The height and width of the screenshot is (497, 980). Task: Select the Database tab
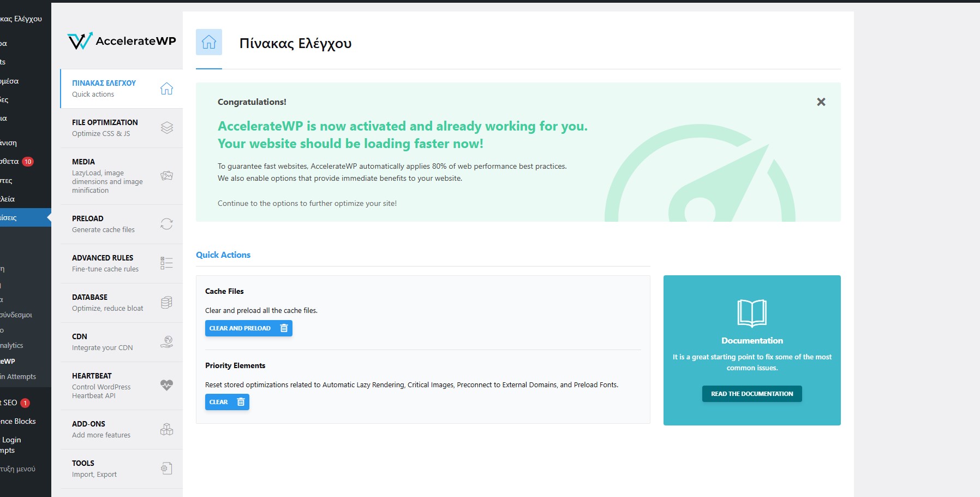pyautogui.click(x=121, y=303)
